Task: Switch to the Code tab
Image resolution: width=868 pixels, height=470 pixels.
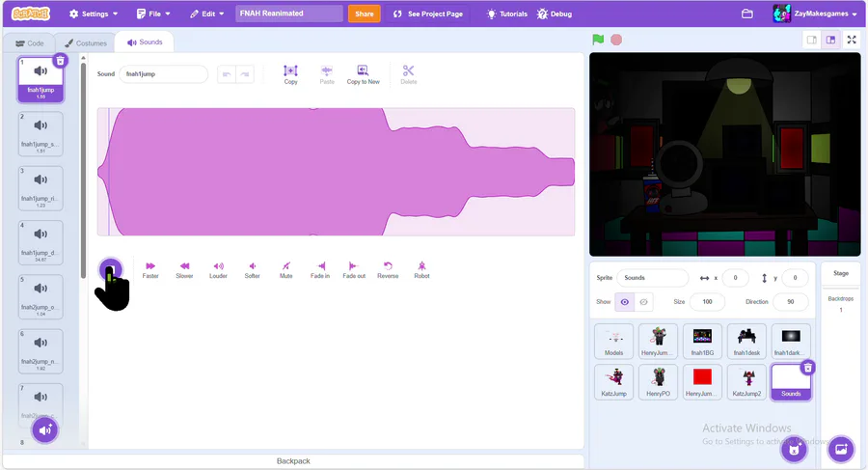Action: pyautogui.click(x=29, y=42)
